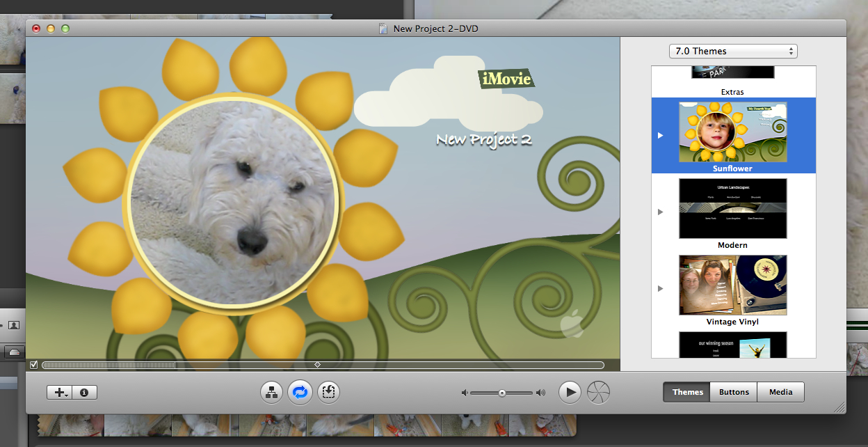This screenshot has height=447, width=868.
Task: Expand the Sunflower theme disclosure triangle
Action: (x=661, y=135)
